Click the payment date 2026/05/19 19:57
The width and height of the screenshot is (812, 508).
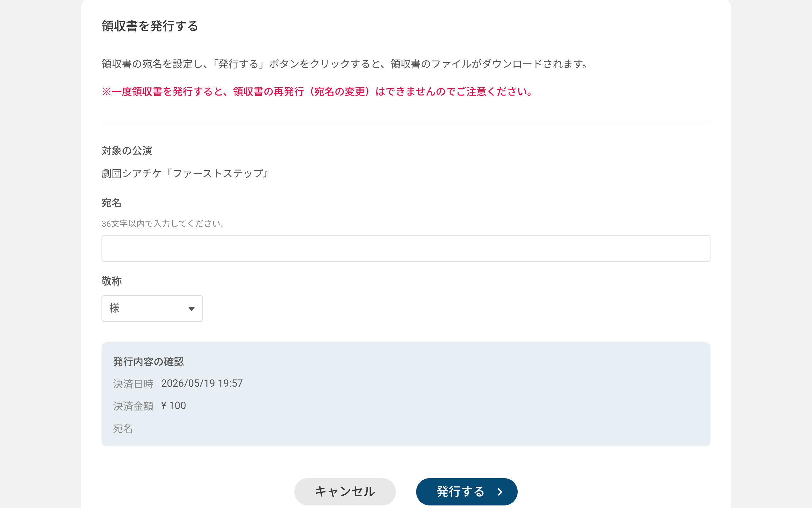click(x=202, y=383)
